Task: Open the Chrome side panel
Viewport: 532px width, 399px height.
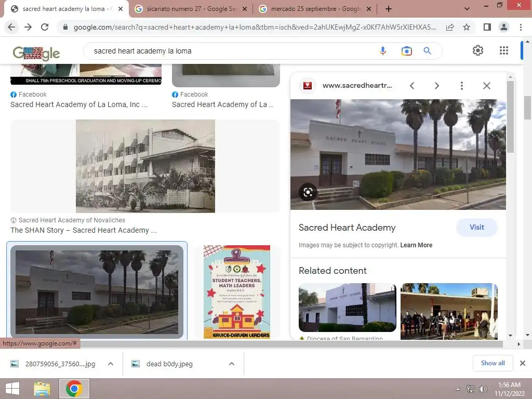Action: (487, 27)
